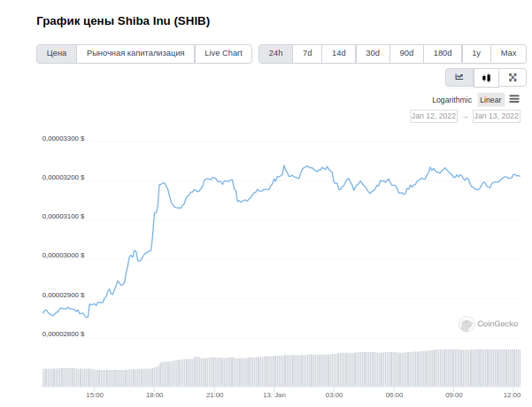Click the 09:00 time axis label
This screenshot has height=407, width=532.
click(x=454, y=395)
